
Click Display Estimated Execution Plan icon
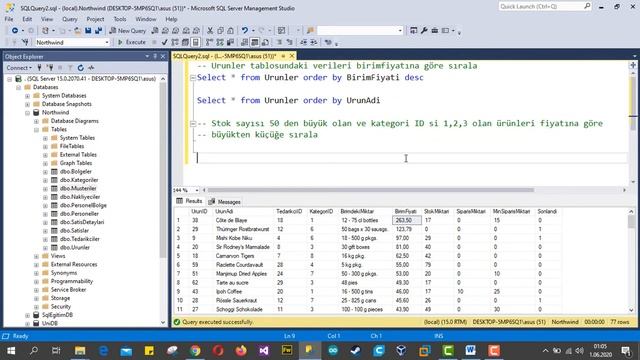(x=175, y=42)
